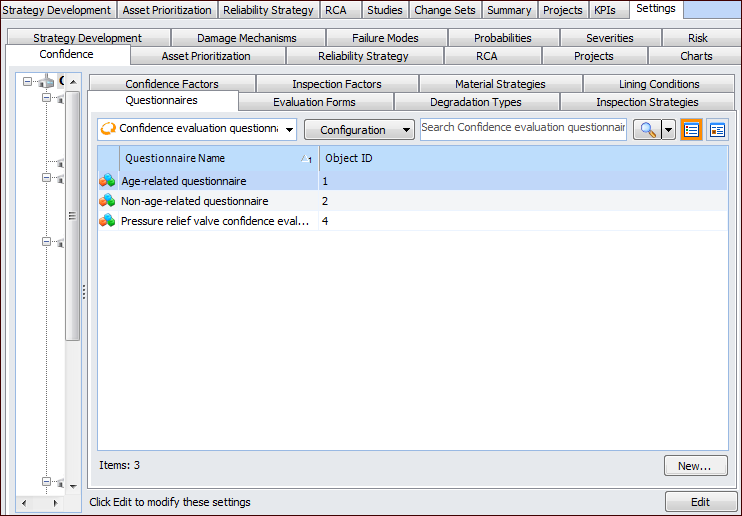Click icon of Pressure relief valve row
742x516 pixels.
pyautogui.click(x=107, y=221)
